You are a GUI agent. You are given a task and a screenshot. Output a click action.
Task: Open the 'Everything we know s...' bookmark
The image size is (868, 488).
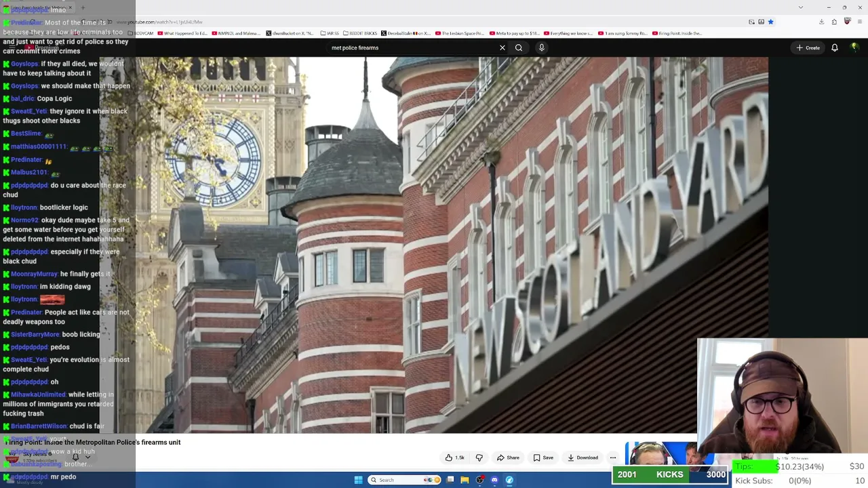click(x=569, y=33)
